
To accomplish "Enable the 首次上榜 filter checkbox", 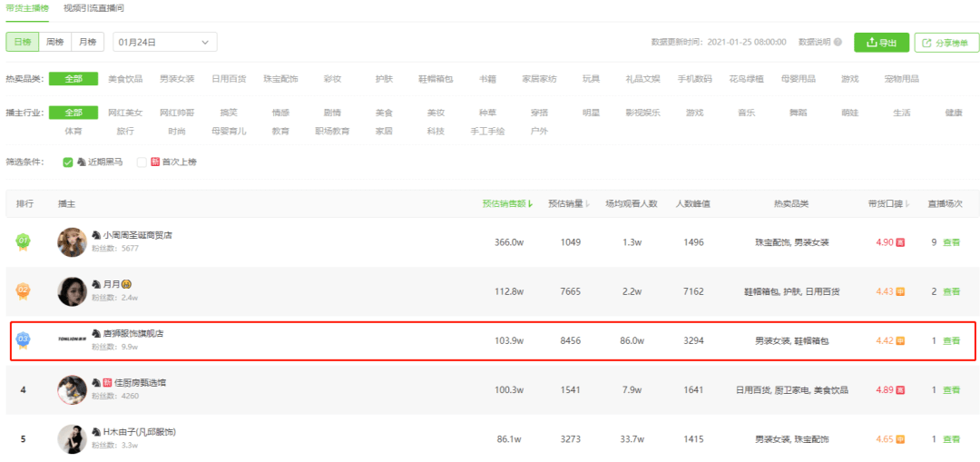I will coord(142,162).
